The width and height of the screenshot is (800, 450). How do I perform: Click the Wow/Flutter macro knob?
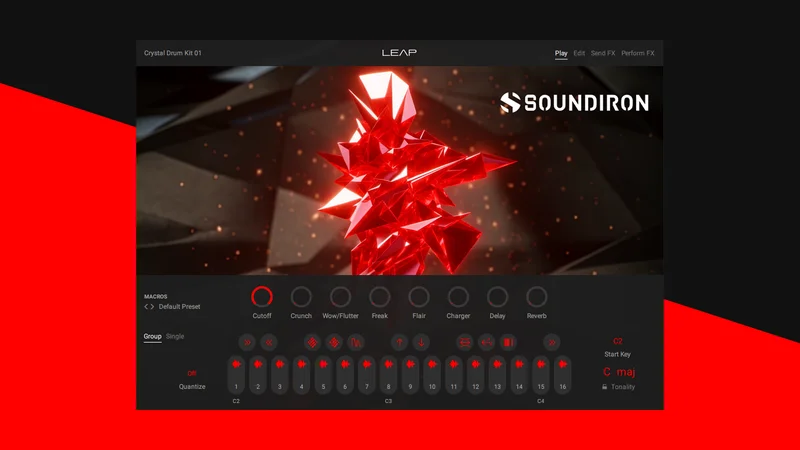340,296
